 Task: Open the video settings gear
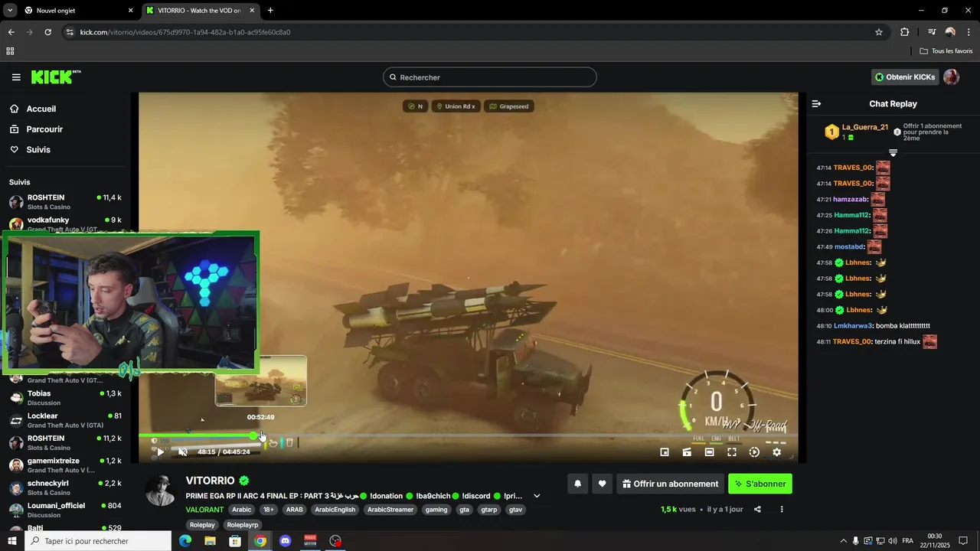pos(776,452)
